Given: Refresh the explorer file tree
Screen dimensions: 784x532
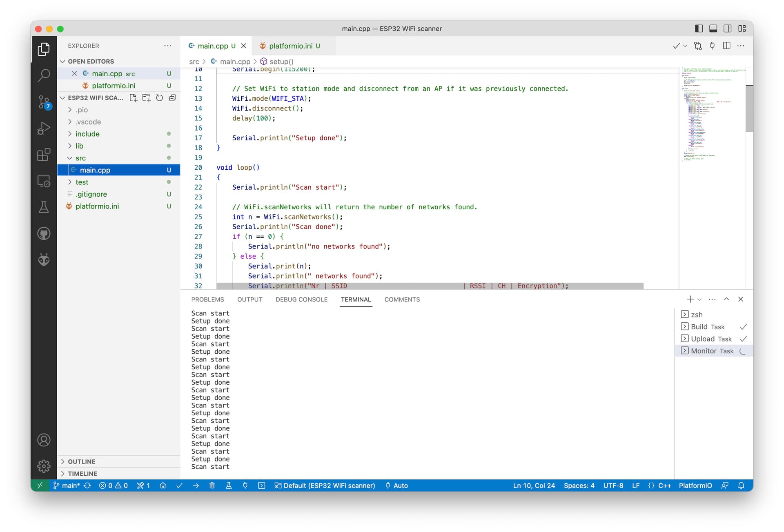Looking at the screenshot, I should pos(160,98).
